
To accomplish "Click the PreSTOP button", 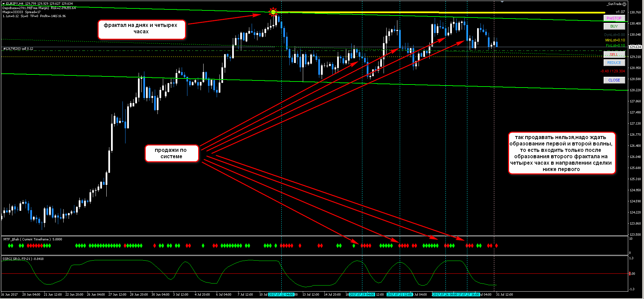I will pos(614,18).
